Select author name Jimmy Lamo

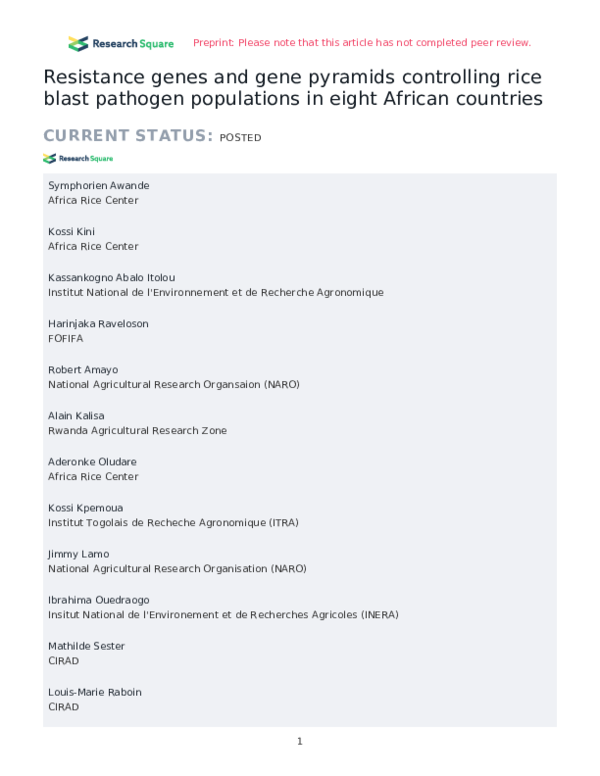point(78,554)
